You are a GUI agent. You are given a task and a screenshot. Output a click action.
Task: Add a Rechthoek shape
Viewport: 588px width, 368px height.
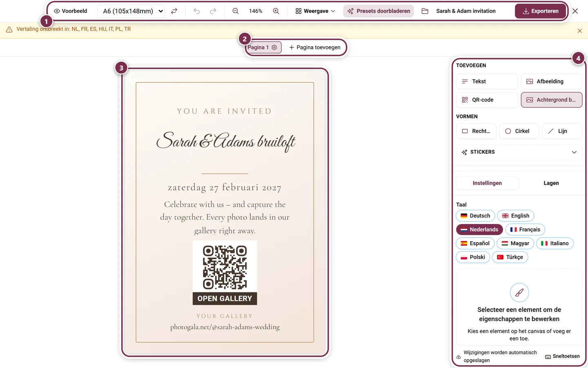tap(476, 131)
